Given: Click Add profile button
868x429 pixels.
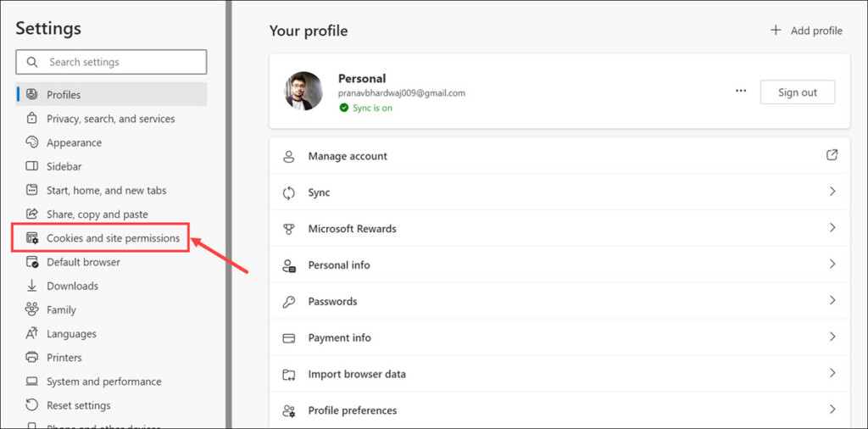Looking at the screenshot, I should click(x=806, y=31).
